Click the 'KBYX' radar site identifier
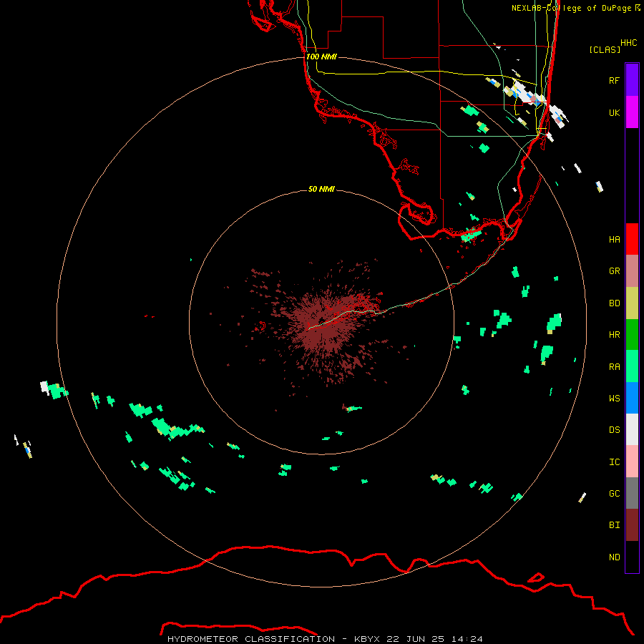The image size is (644, 644). (367, 639)
